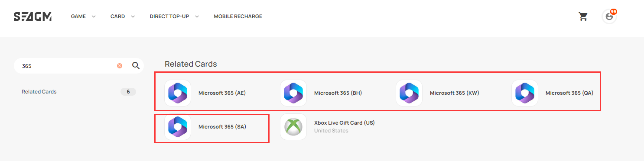644x161 pixels.
Task: Click the search input containing 365
Action: click(68, 66)
